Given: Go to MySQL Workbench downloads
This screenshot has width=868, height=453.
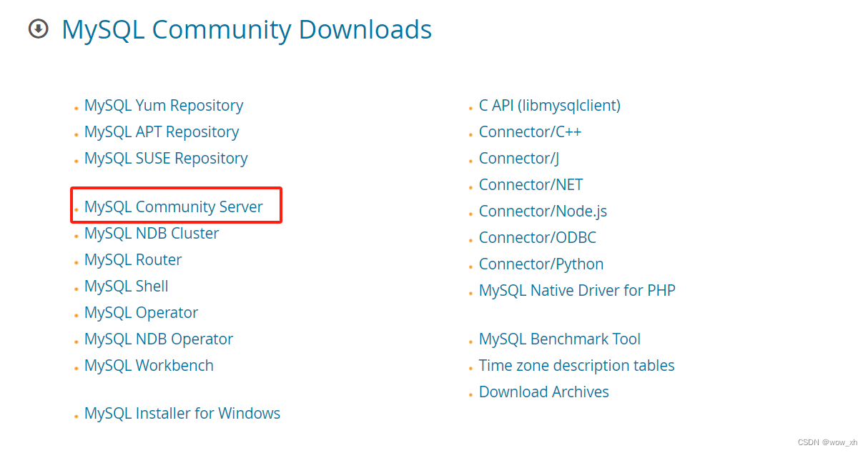Looking at the screenshot, I should (x=149, y=366).
